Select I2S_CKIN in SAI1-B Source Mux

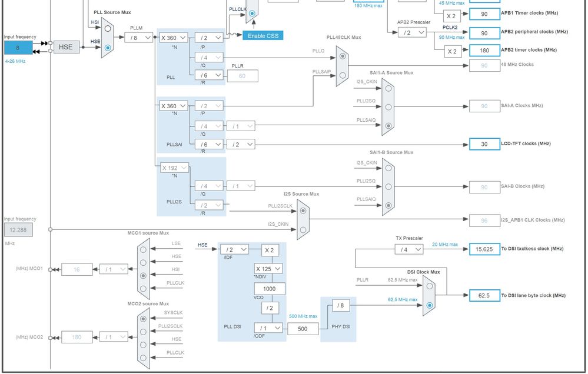click(388, 168)
